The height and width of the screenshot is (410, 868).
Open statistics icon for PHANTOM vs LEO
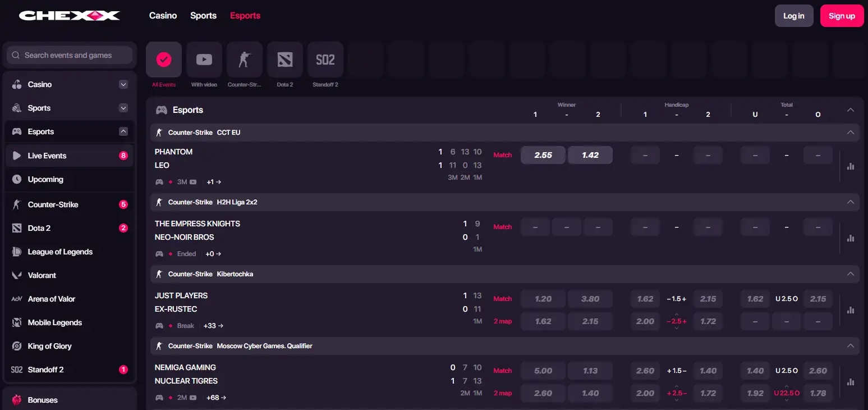point(851,166)
